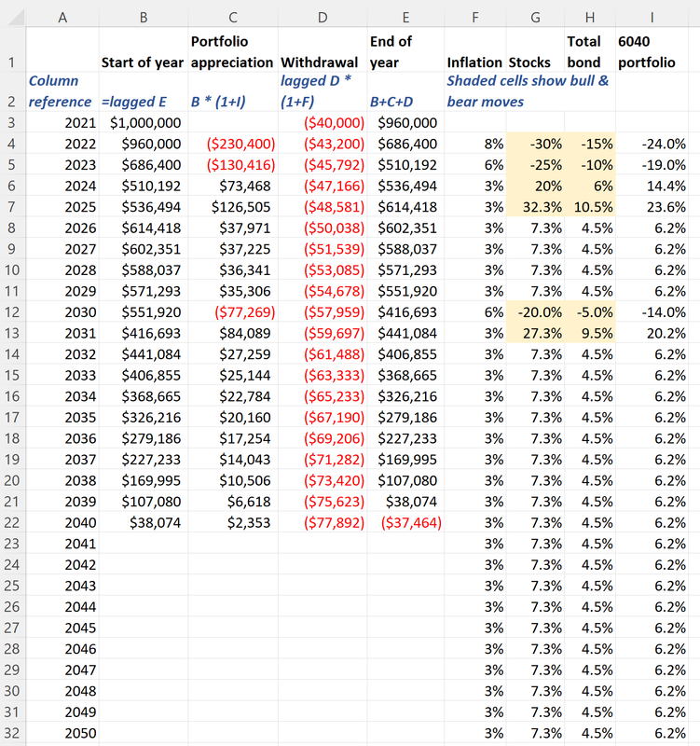Select the ($63,333) withdrawal cell
The height and width of the screenshot is (746, 700).
323,375
